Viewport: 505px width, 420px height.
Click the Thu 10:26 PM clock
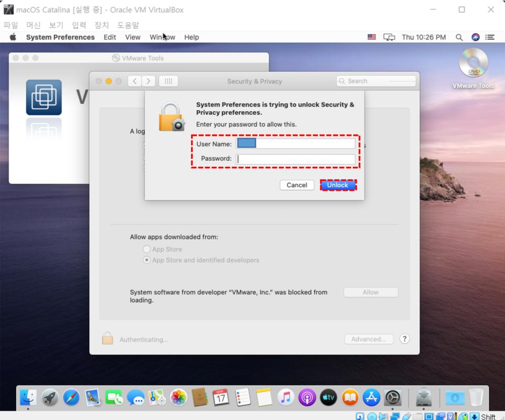pos(424,37)
